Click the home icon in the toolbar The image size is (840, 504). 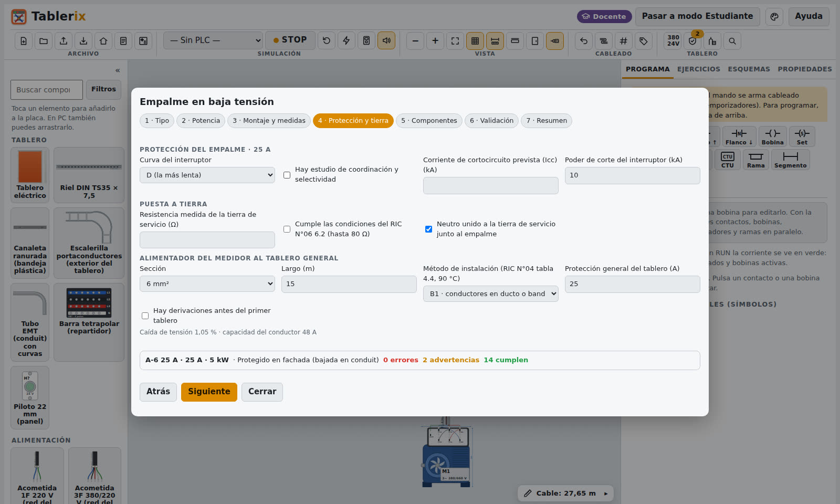103,41
